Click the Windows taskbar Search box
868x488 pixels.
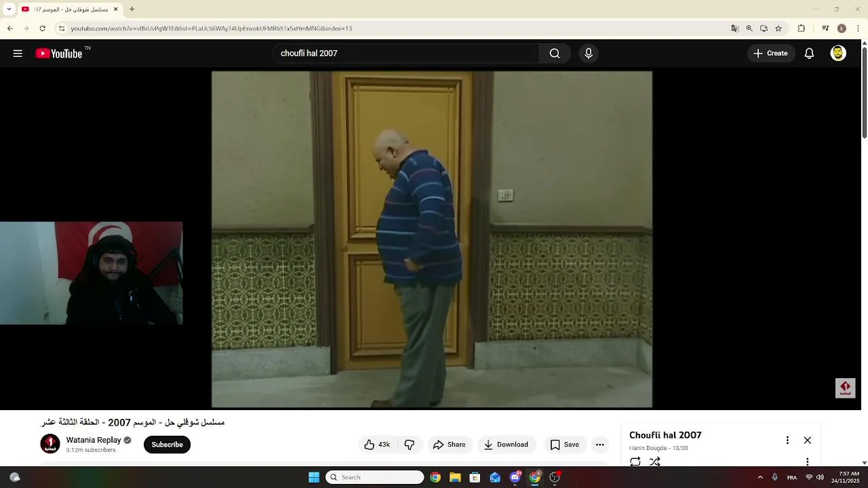pyautogui.click(x=375, y=477)
